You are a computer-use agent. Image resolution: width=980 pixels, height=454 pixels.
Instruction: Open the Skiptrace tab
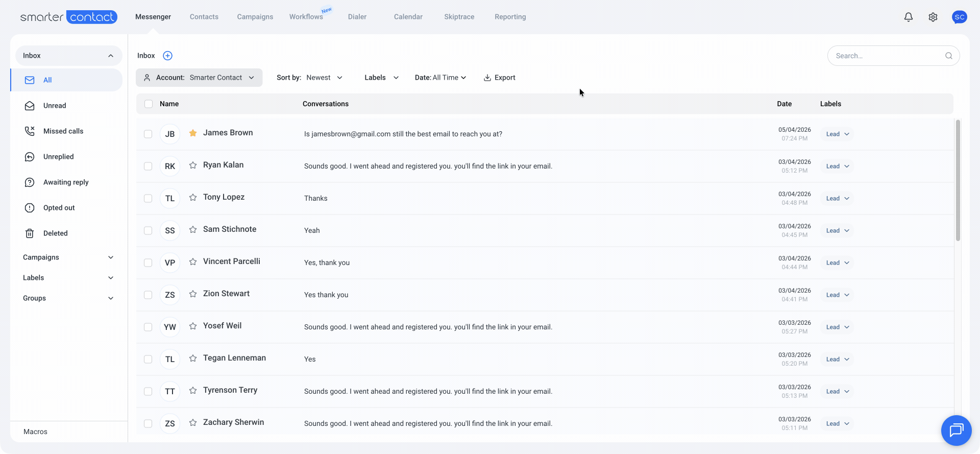(x=459, y=17)
